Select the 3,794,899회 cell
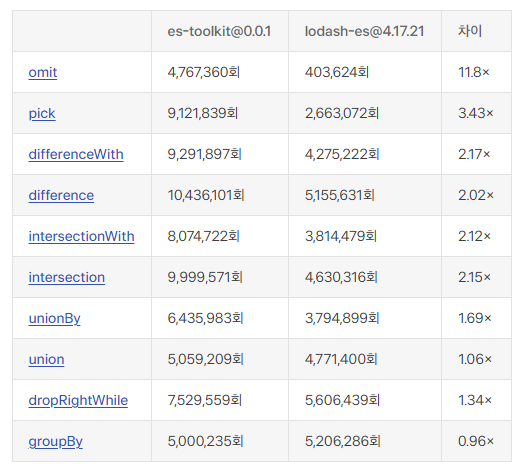 pyautogui.click(x=365, y=319)
